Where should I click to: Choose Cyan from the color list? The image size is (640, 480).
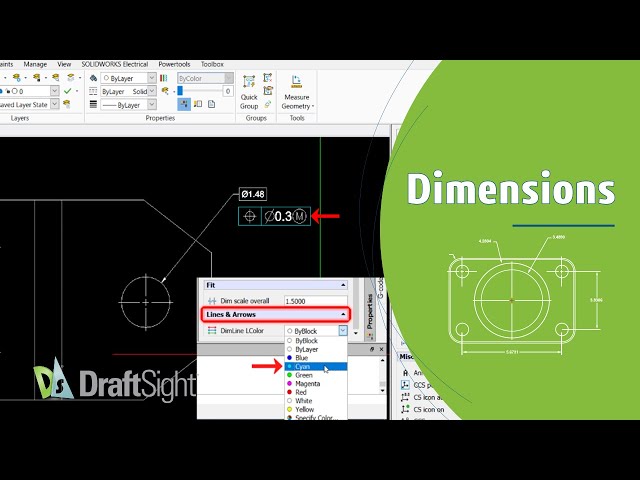coord(316,367)
